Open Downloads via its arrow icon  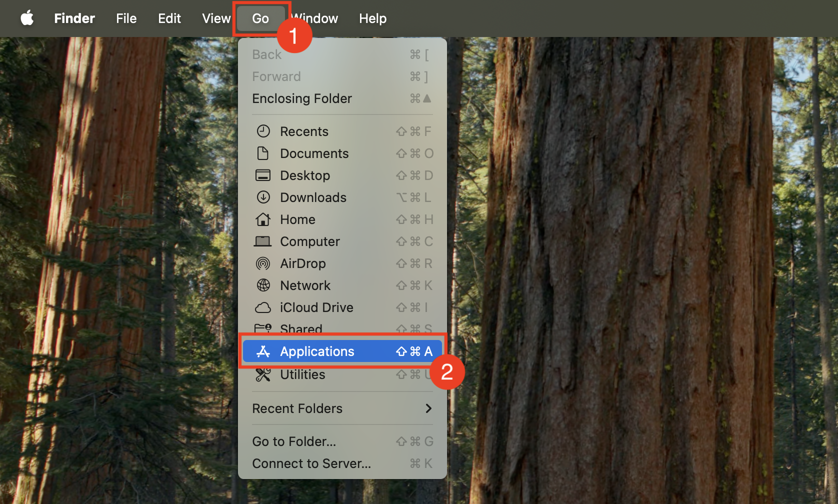(x=263, y=197)
